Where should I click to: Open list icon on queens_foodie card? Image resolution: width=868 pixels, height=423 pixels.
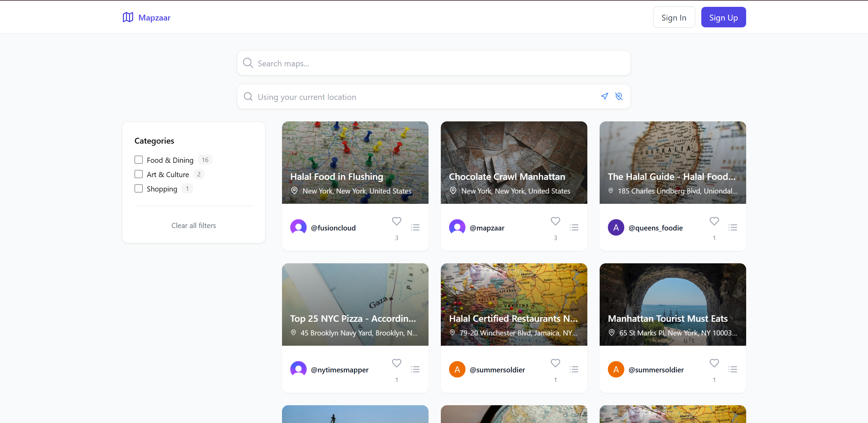(x=733, y=227)
